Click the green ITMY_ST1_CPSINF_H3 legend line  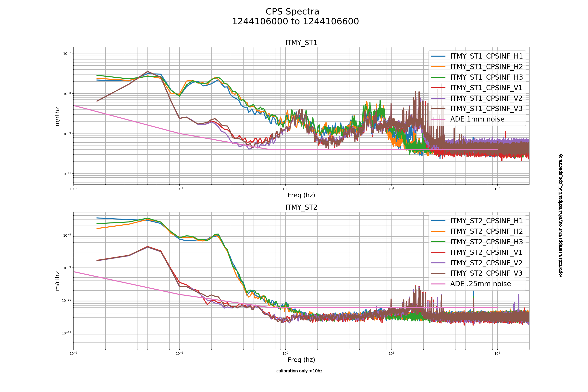tap(438, 77)
